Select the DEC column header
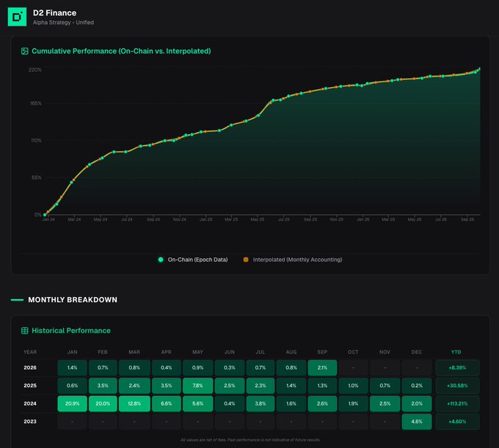 [417, 352]
